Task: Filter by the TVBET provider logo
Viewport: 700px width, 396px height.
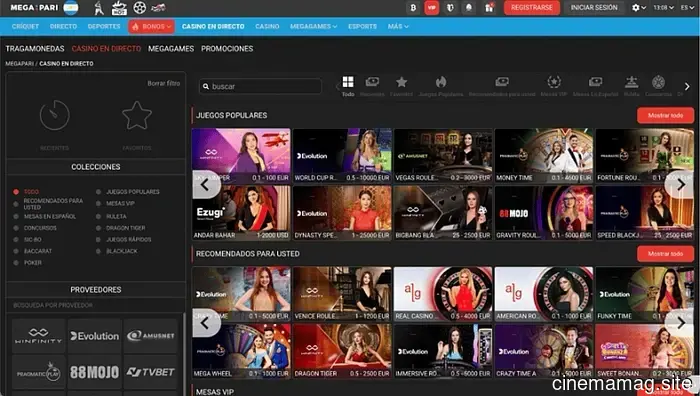Action: click(150, 372)
